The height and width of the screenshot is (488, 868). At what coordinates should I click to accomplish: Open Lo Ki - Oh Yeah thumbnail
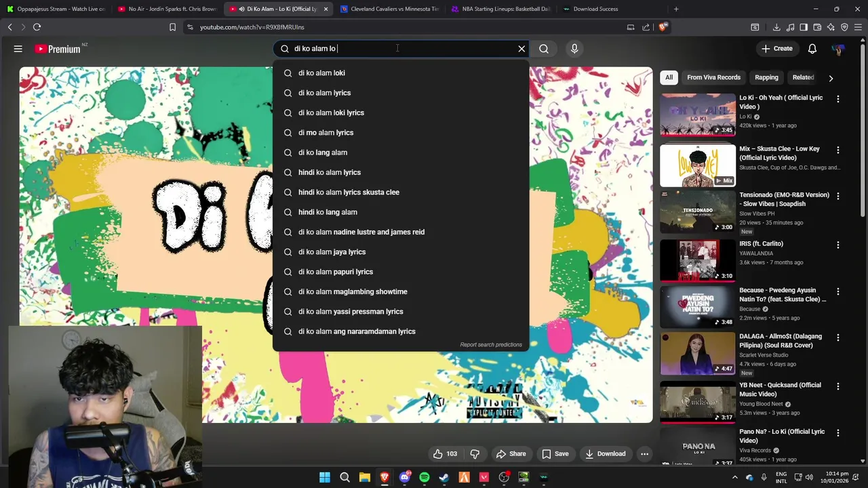pyautogui.click(x=698, y=115)
